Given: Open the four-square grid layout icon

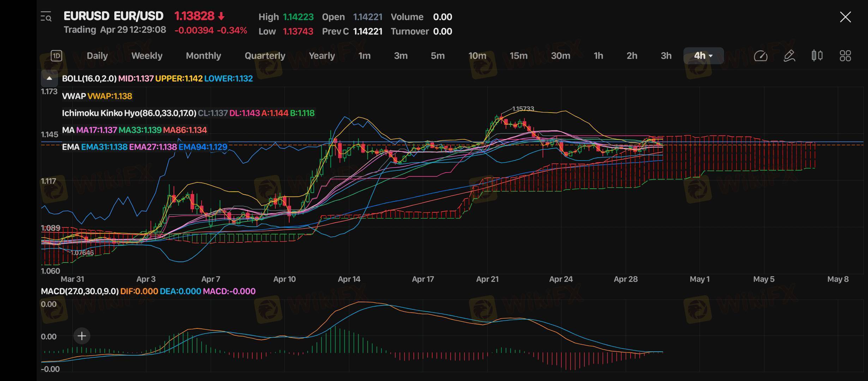Looking at the screenshot, I should coord(845,56).
